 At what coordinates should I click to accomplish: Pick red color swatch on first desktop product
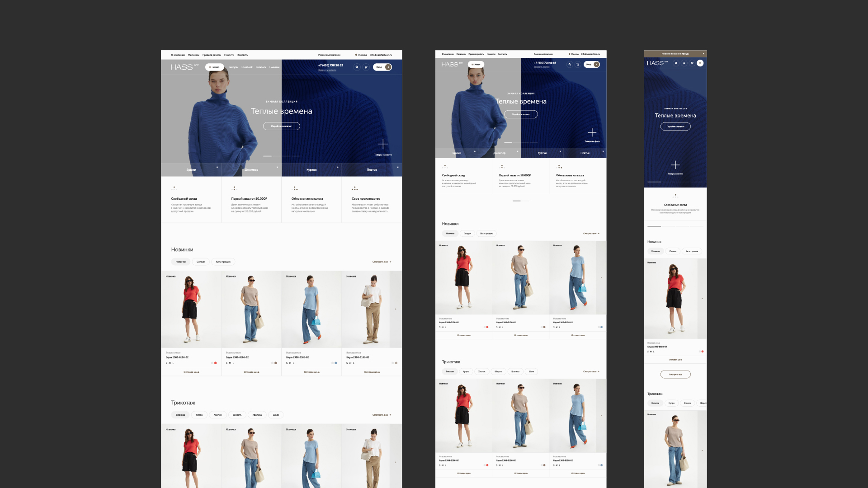pyautogui.click(x=216, y=363)
